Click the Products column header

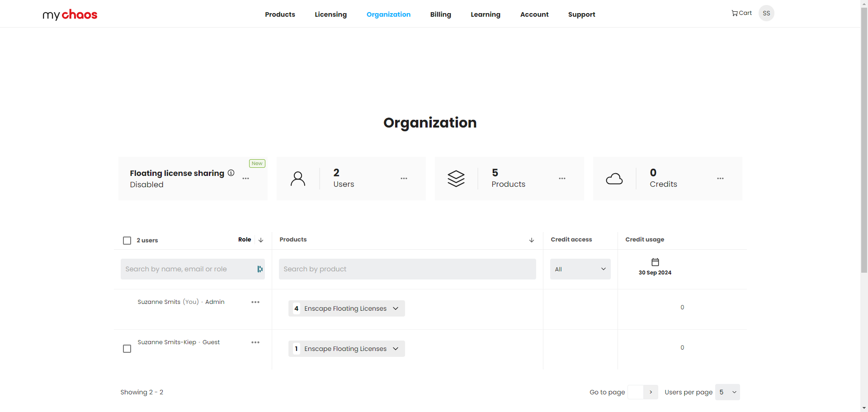click(x=293, y=240)
